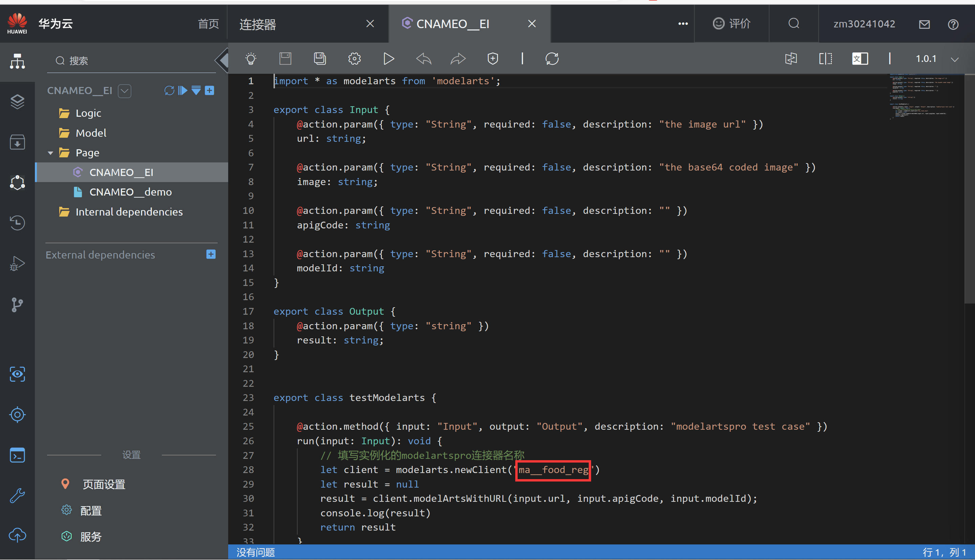975x560 pixels.
Task: Collapse the left panel arrow
Action: (x=222, y=60)
